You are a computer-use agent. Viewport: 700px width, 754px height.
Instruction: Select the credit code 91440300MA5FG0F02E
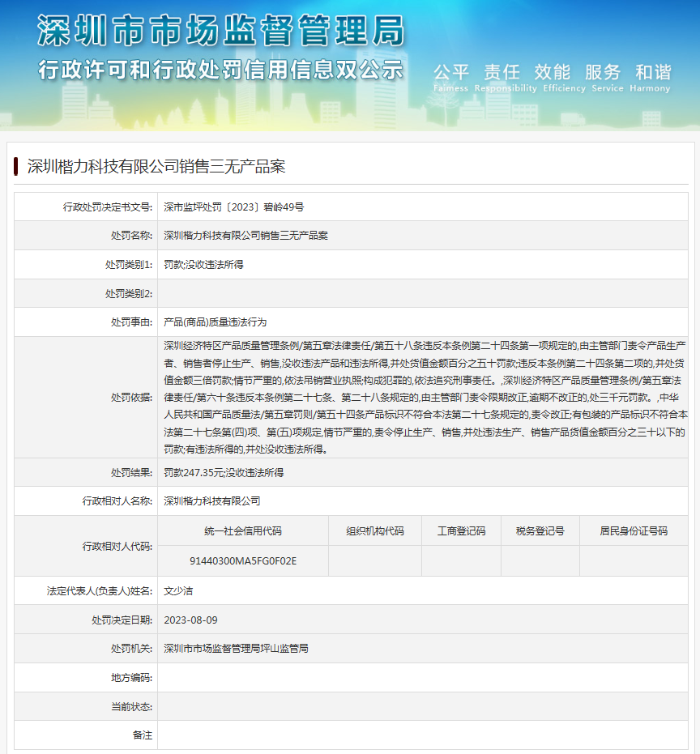point(243,560)
